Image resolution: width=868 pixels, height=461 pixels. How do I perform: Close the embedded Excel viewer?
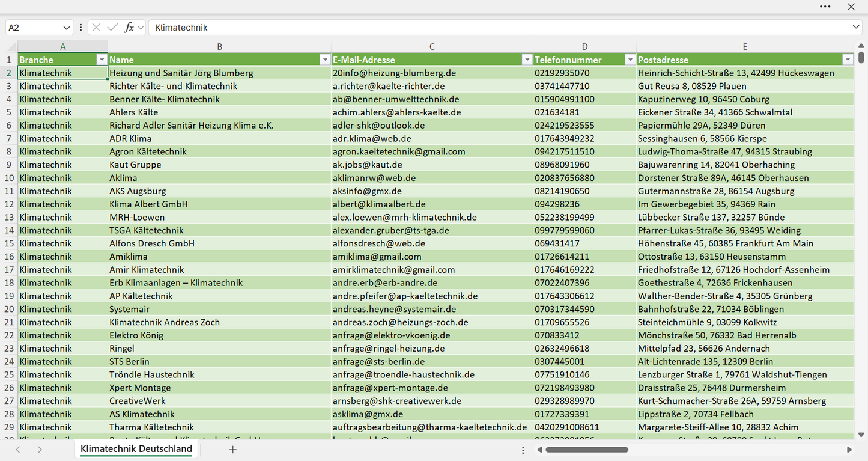(x=851, y=7)
